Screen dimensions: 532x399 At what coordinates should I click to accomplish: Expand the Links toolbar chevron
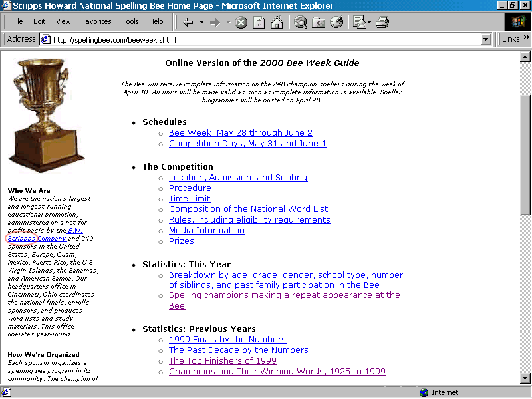(527, 39)
